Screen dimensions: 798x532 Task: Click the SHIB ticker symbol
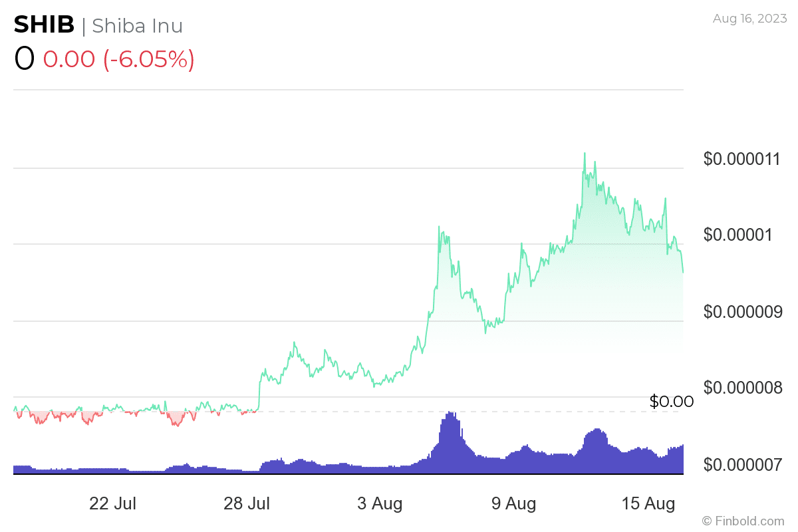point(44,25)
